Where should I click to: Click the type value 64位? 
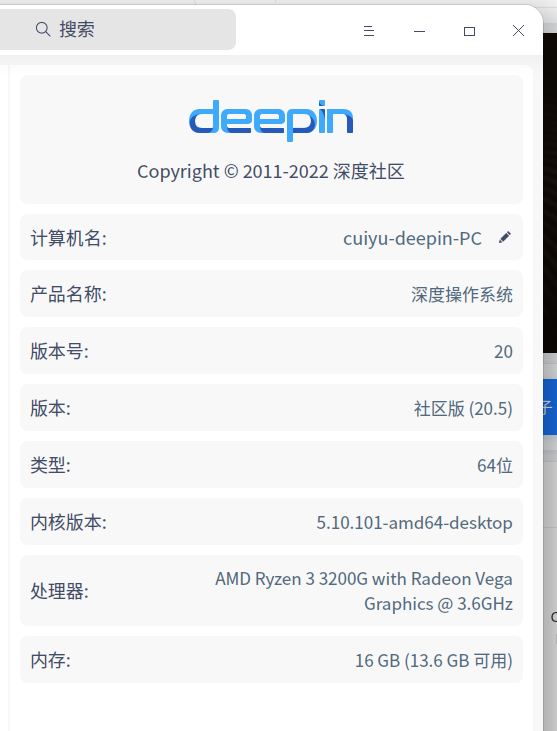click(495, 466)
